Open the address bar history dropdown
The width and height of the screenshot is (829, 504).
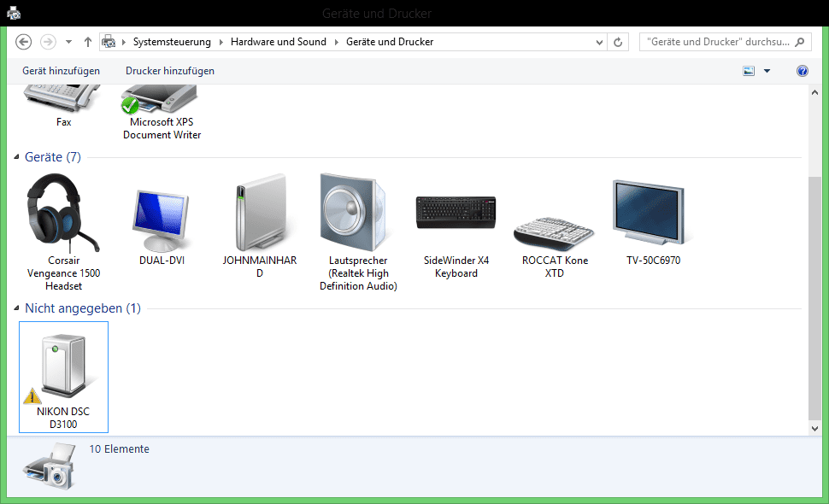pyautogui.click(x=599, y=42)
